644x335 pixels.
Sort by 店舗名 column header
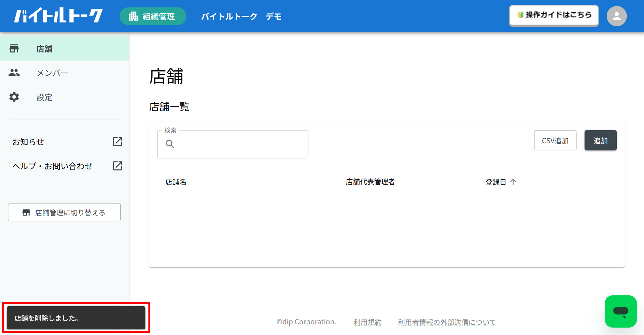click(x=176, y=182)
